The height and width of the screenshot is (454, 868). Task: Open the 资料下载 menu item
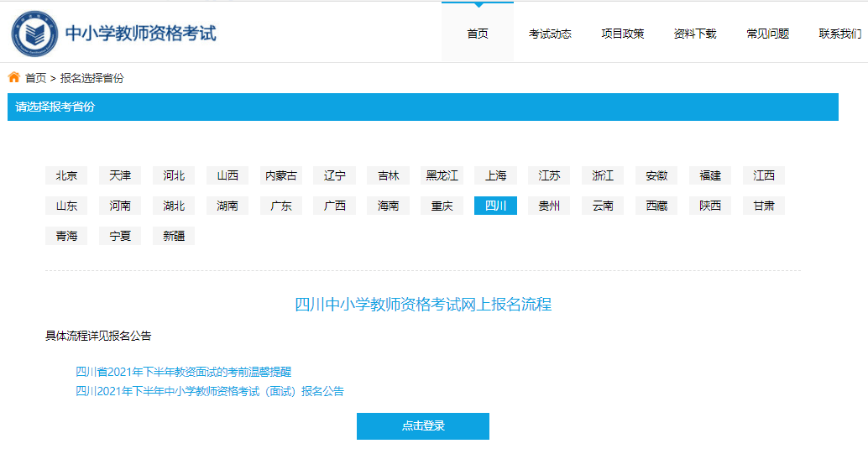[695, 34]
